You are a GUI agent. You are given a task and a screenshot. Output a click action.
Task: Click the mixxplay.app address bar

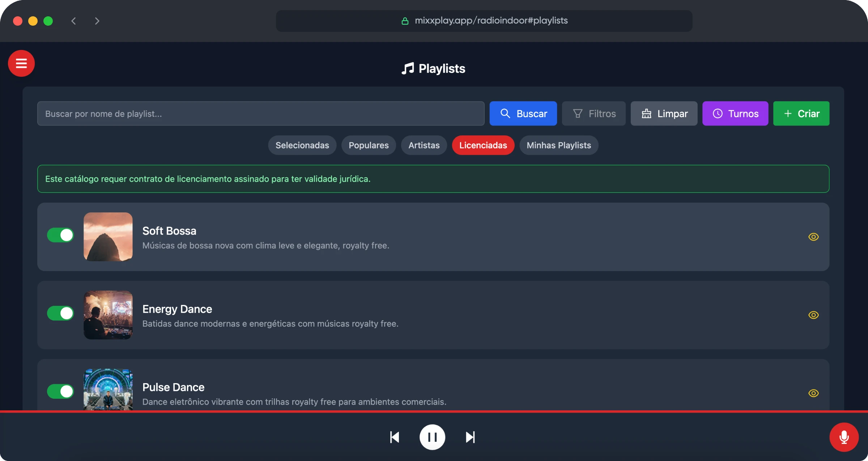484,21
